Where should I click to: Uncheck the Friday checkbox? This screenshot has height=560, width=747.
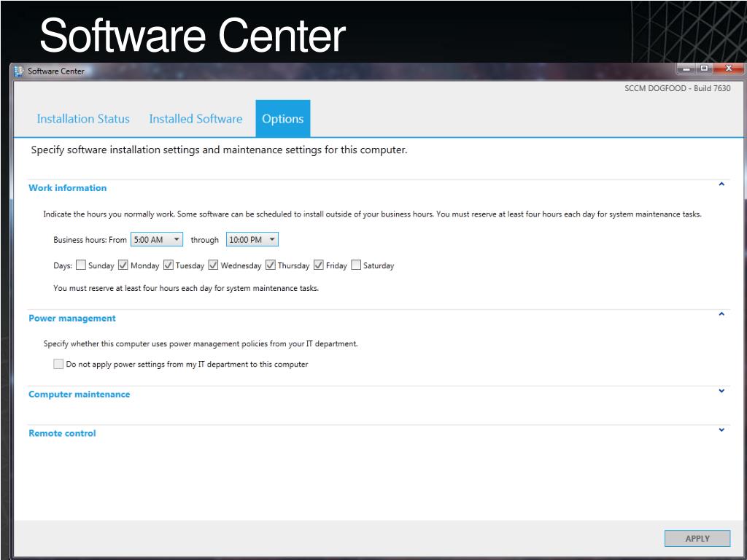319,265
